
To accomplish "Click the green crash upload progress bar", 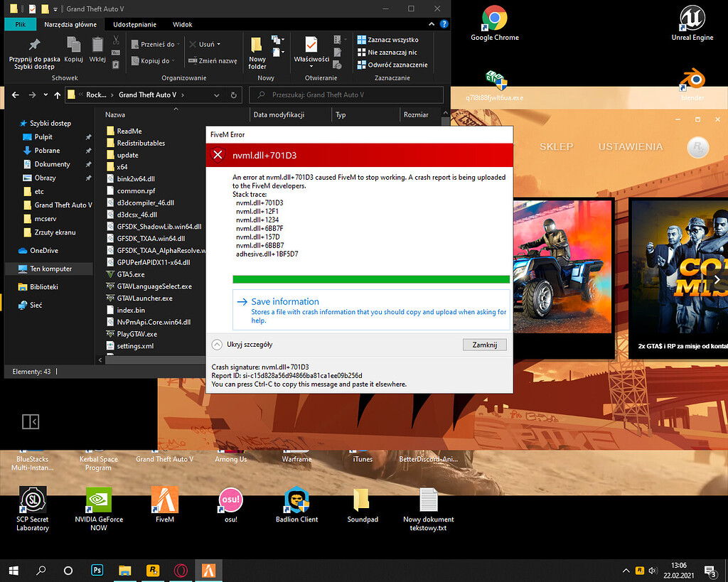I will click(x=371, y=279).
